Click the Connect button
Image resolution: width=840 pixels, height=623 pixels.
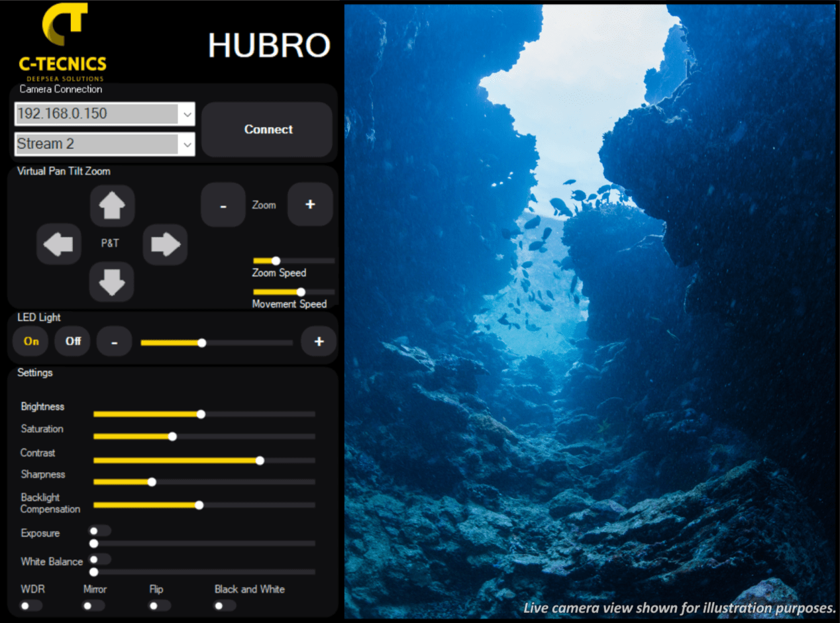tap(267, 129)
